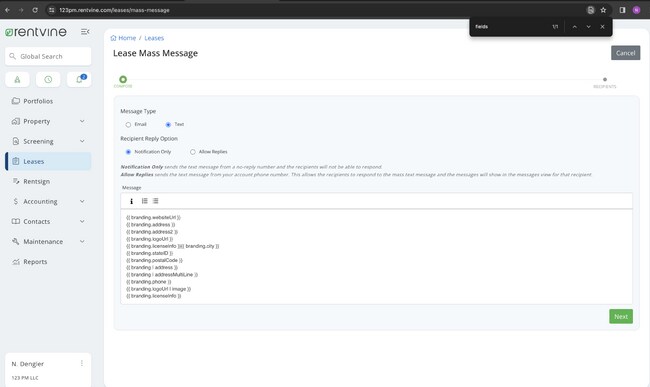650x387 pixels.
Task: Open the notifications bell icon
Action: 79,79
